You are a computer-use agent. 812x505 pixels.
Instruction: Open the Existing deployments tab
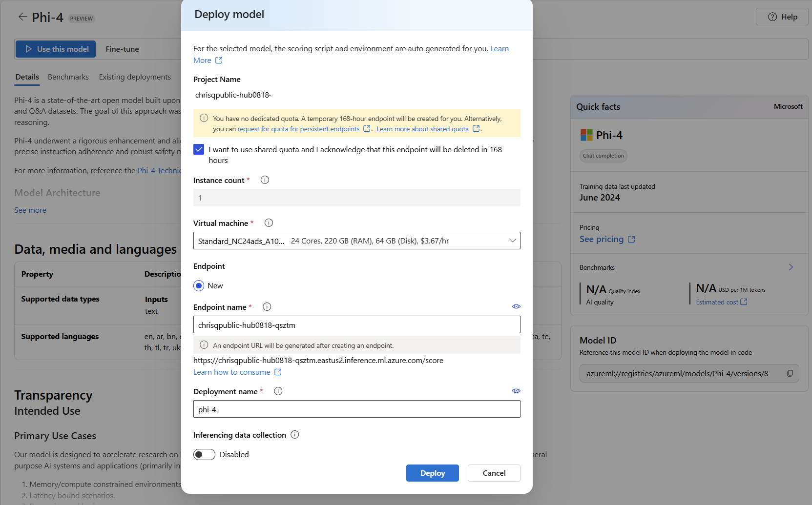[x=135, y=77]
